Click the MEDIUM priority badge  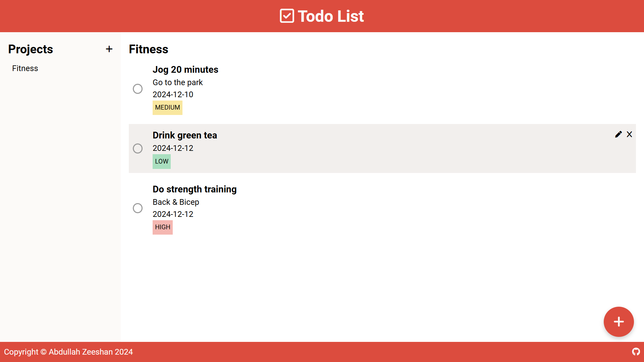click(x=167, y=108)
